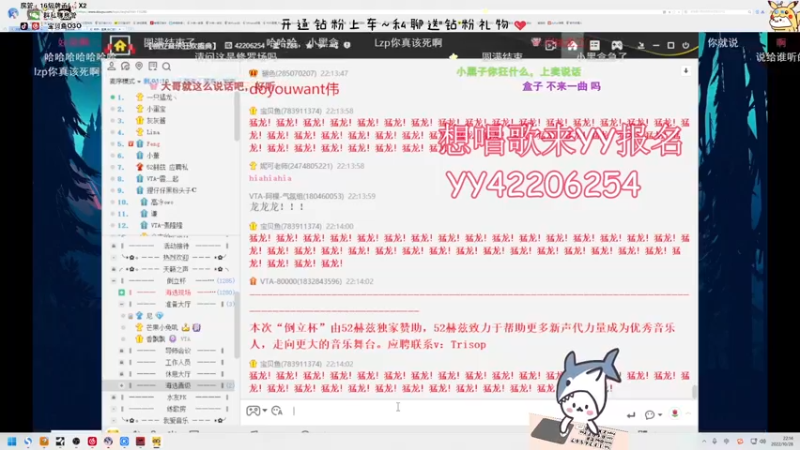800x450 pixels.
Task: Jump to latest messages with down-arrow button
Action: coord(686,71)
